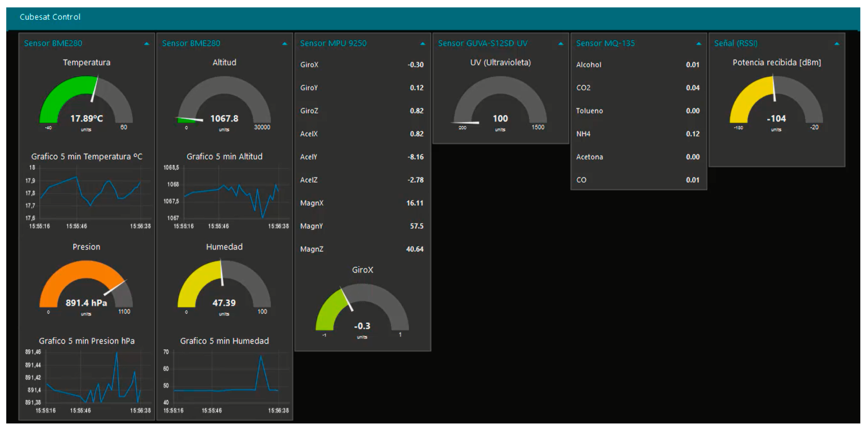This screenshot has height=432, width=868.
Task: Collapse the Sensor MQ-135 panel
Action: click(x=698, y=44)
